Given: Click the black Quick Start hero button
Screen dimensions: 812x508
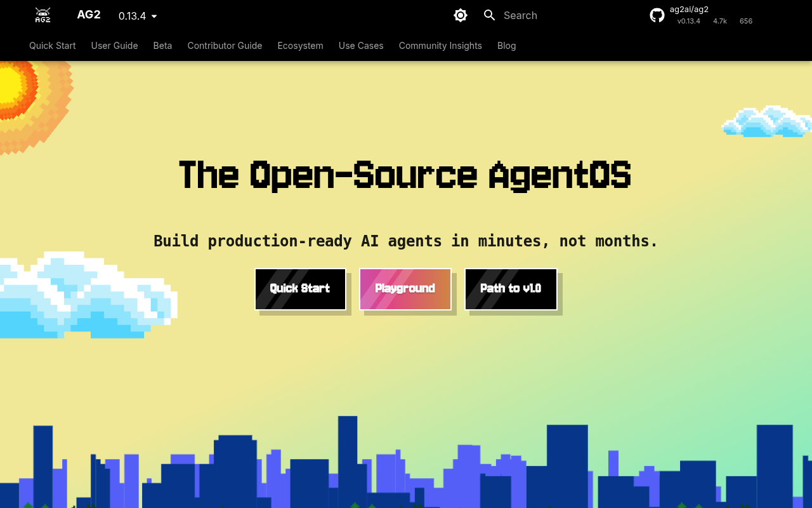Looking at the screenshot, I should (300, 289).
